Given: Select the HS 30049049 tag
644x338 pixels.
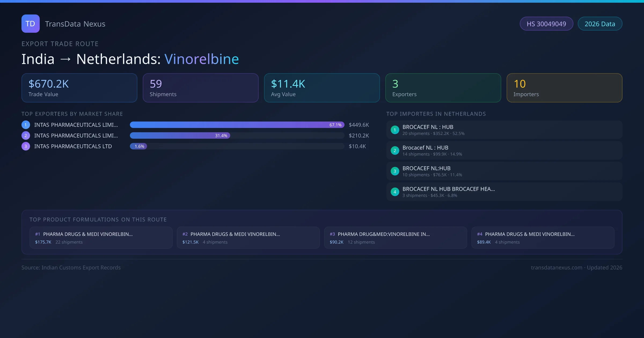Looking at the screenshot, I should (x=546, y=24).
